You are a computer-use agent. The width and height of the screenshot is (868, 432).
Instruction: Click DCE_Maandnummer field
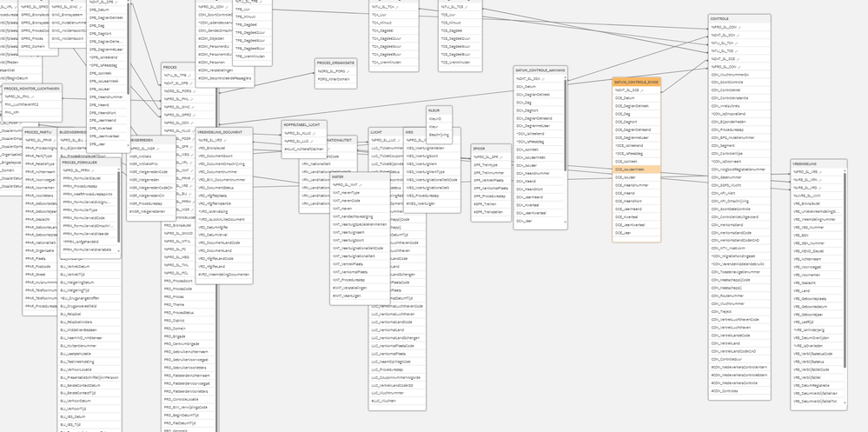(x=636, y=185)
